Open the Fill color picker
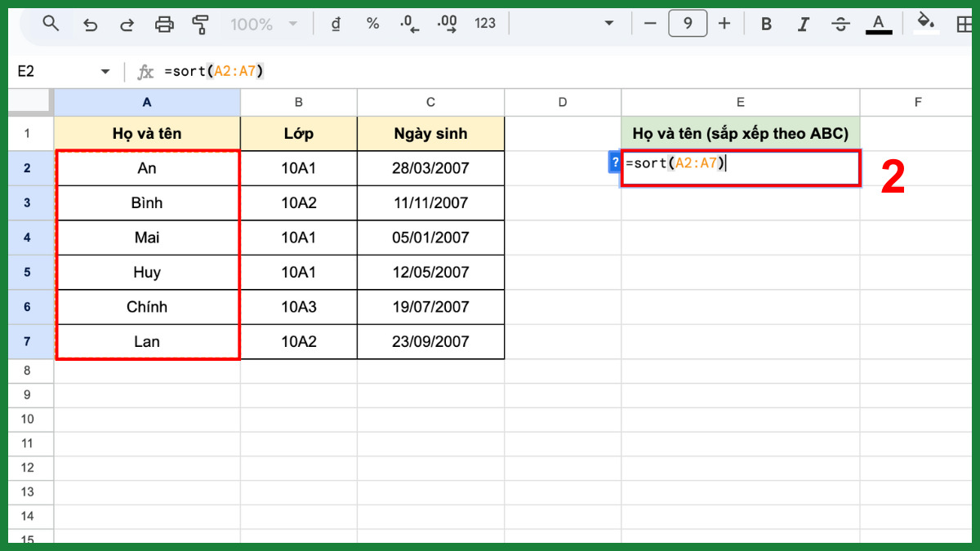This screenshot has width=980, height=551. [x=925, y=24]
